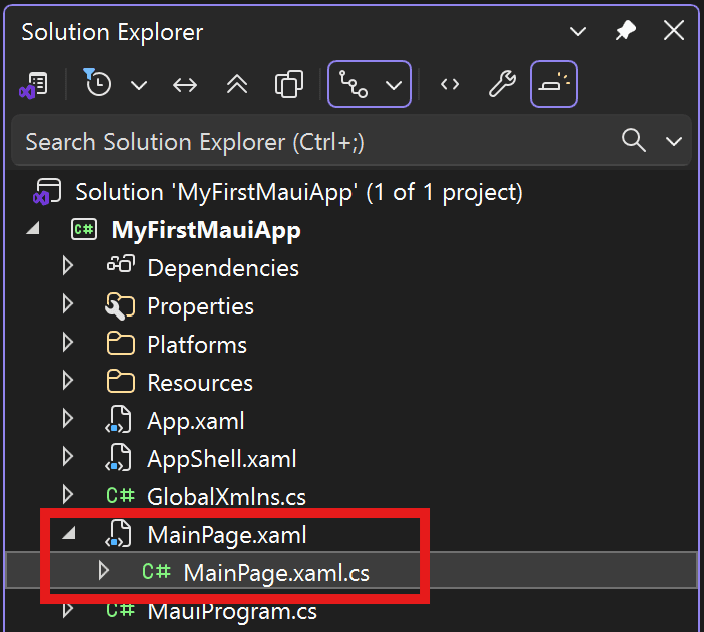The width and height of the screenshot is (704, 632).
Task: Click the Pending Changes Filter clock icon
Action: click(97, 83)
